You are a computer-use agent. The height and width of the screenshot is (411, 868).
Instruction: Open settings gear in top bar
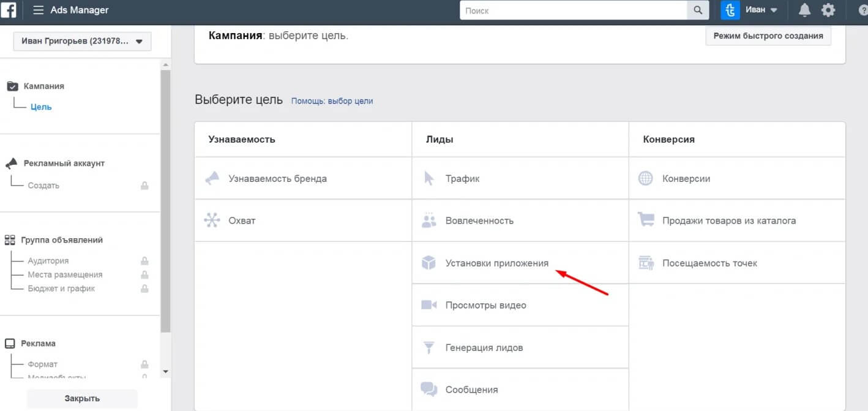828,10
